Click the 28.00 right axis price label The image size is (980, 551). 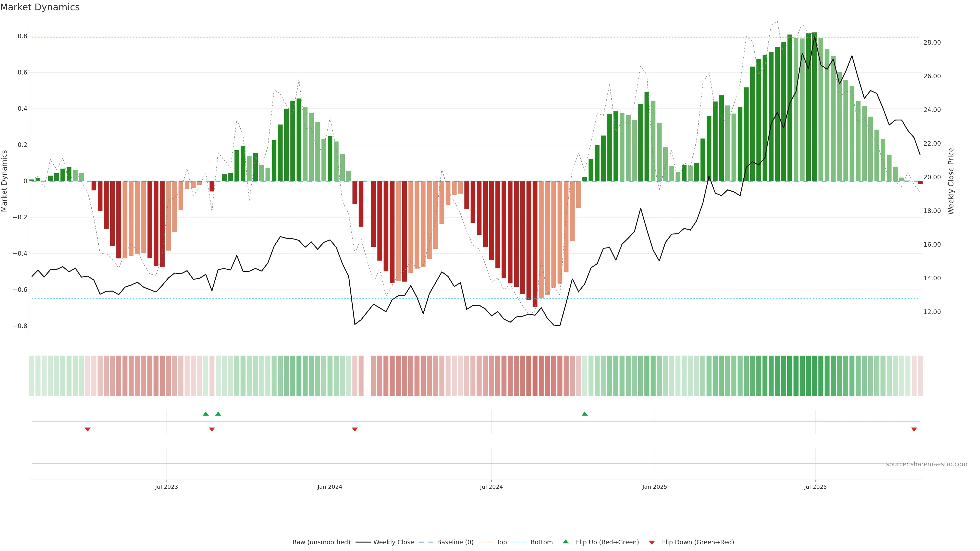[x=932, y=43]
